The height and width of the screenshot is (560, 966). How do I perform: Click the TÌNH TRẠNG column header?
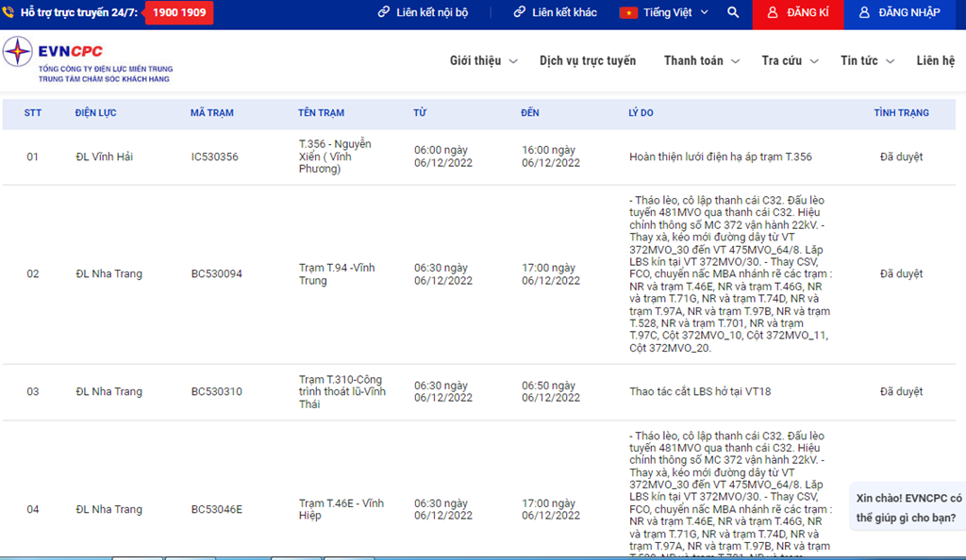point(901,113)
